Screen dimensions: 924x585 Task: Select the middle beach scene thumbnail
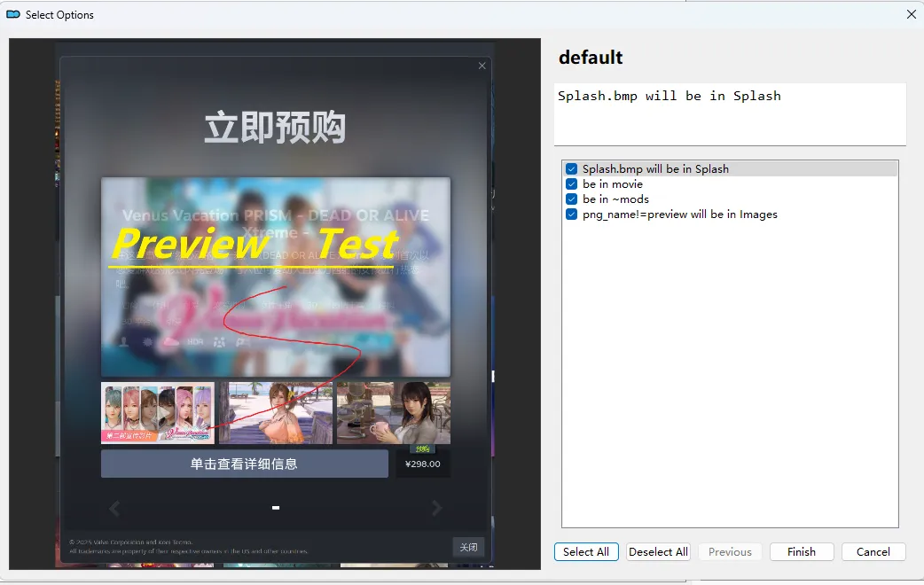click(x=276, y=413)
